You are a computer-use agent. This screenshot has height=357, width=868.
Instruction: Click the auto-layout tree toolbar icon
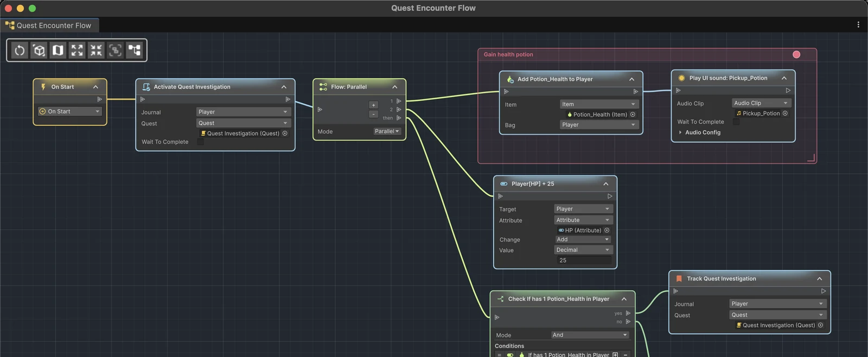tap(134, 50)
